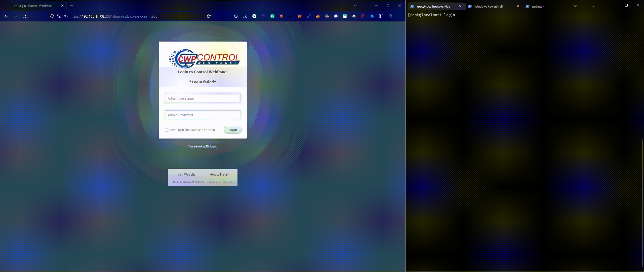The width and height of the screenshot is (644, 272).
Task: Expand the Firefox list-all-tabs chevron
Action: tap(355, 6)
